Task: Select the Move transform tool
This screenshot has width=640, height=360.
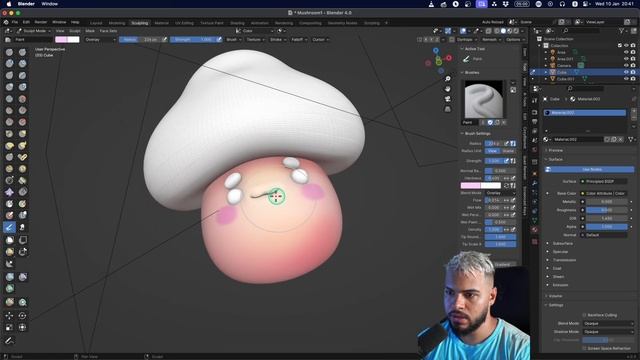Action: tap(9, 316)
